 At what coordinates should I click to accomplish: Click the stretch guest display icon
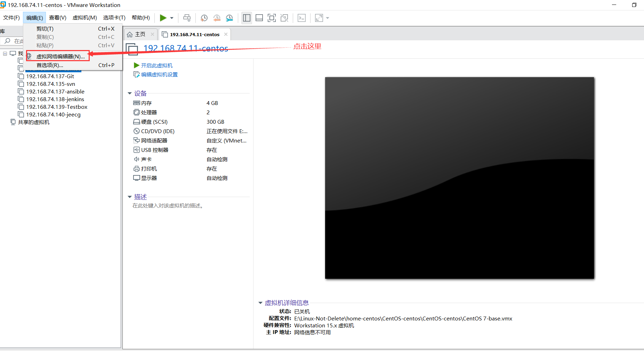click(319, 18)
